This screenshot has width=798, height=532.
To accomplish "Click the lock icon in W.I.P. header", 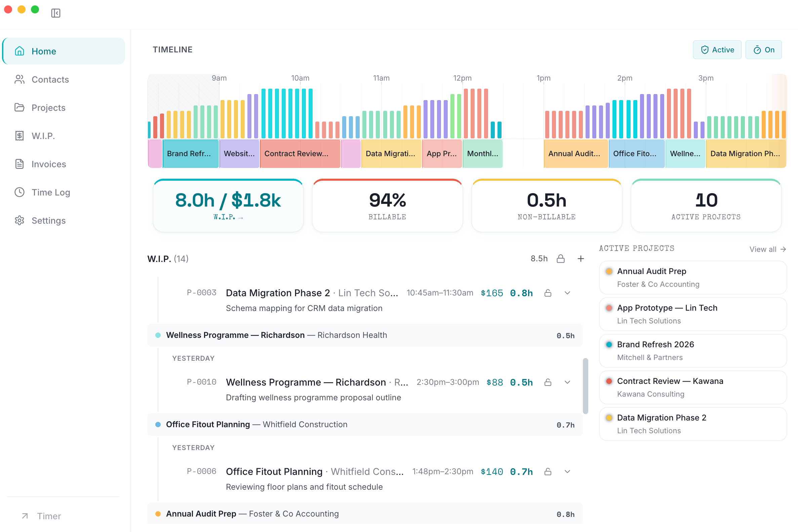I will pyautogui.click(x=561, y=259).
